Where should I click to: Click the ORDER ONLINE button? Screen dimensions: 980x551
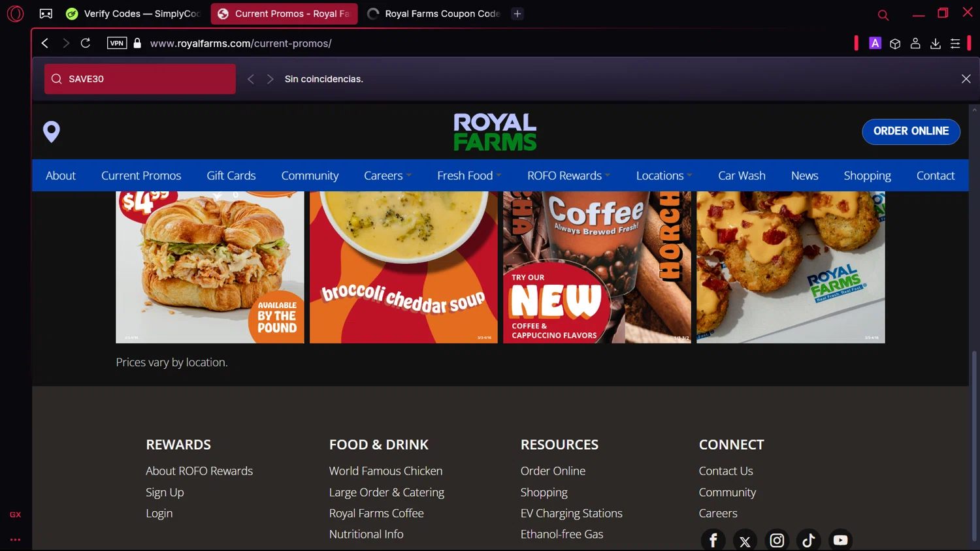[x=911, y=131]
